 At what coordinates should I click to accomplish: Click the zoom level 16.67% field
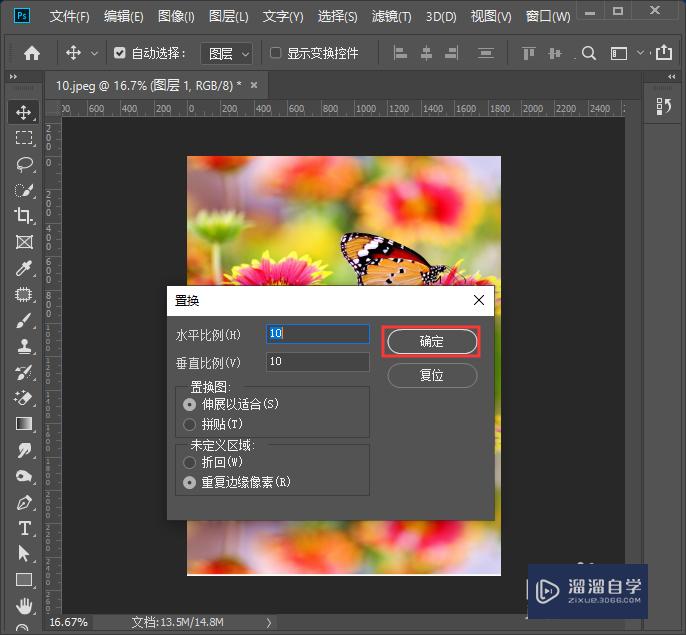(69, 622)
